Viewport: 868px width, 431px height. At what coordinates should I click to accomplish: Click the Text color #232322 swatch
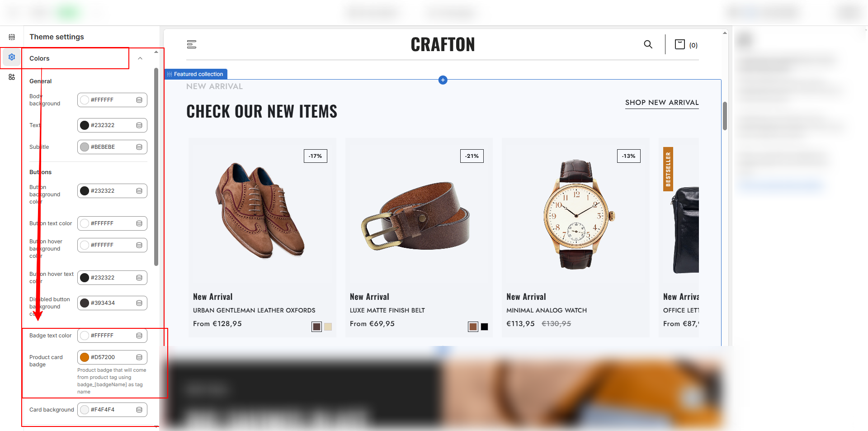[x=85, y=125]
